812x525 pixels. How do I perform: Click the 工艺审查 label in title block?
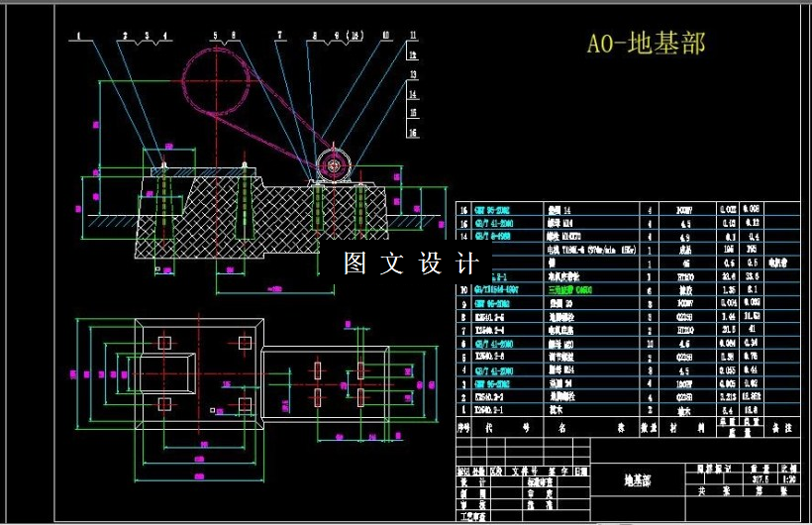(x=472, y=516)
